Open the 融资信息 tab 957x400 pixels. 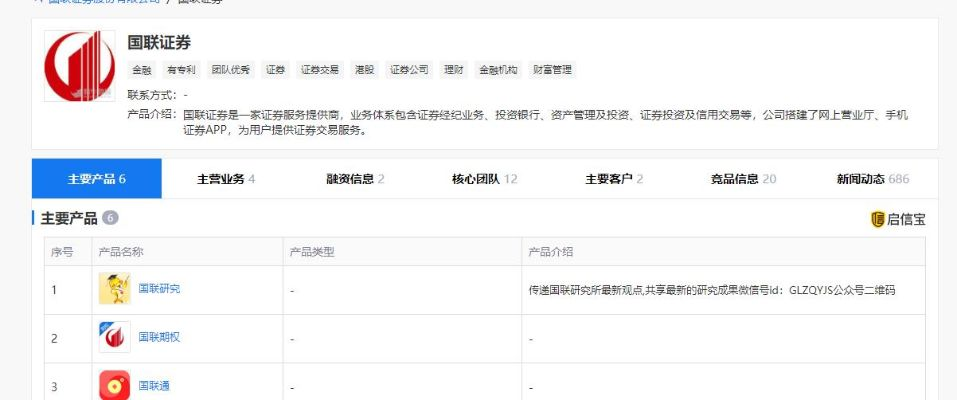pos(355,179)
